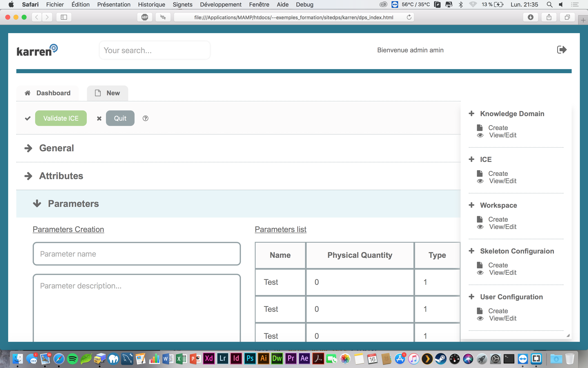
Task: Click the home icon in Dashboard tab
Action: 27,93
